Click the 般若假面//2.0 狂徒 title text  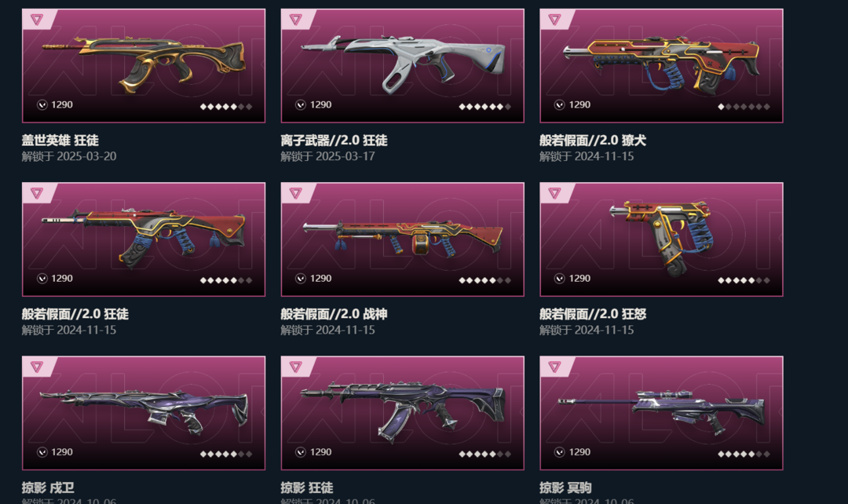(x=75, y=314)
